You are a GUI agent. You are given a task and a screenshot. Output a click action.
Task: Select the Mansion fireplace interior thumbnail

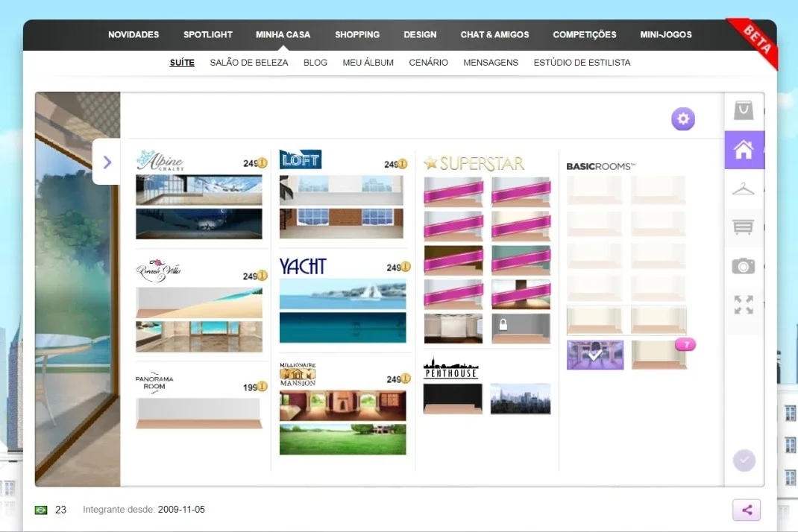[x=342, y=406]
